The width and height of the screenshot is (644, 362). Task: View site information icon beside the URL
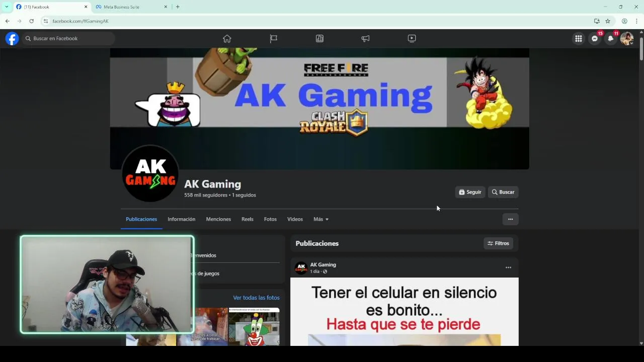pos(45,21)
